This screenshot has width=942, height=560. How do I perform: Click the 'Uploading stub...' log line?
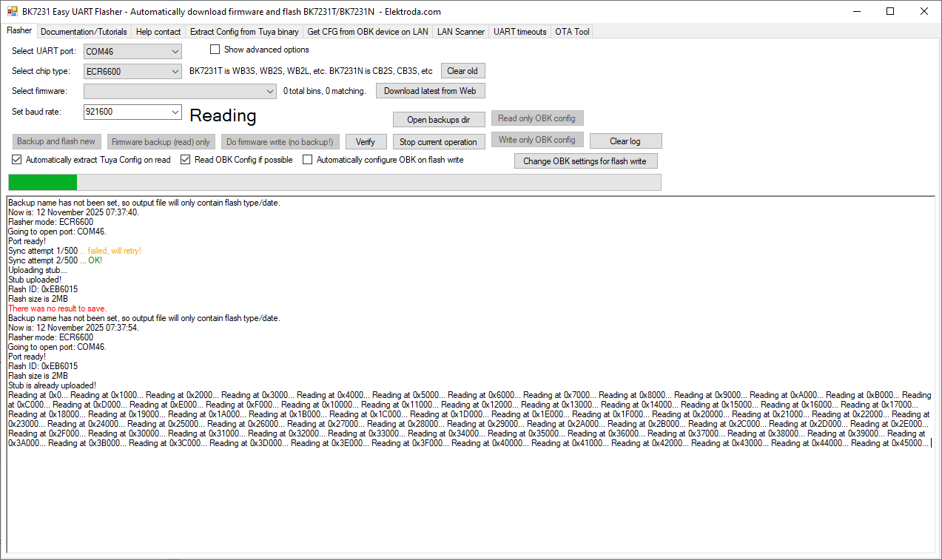pos(37,270)
